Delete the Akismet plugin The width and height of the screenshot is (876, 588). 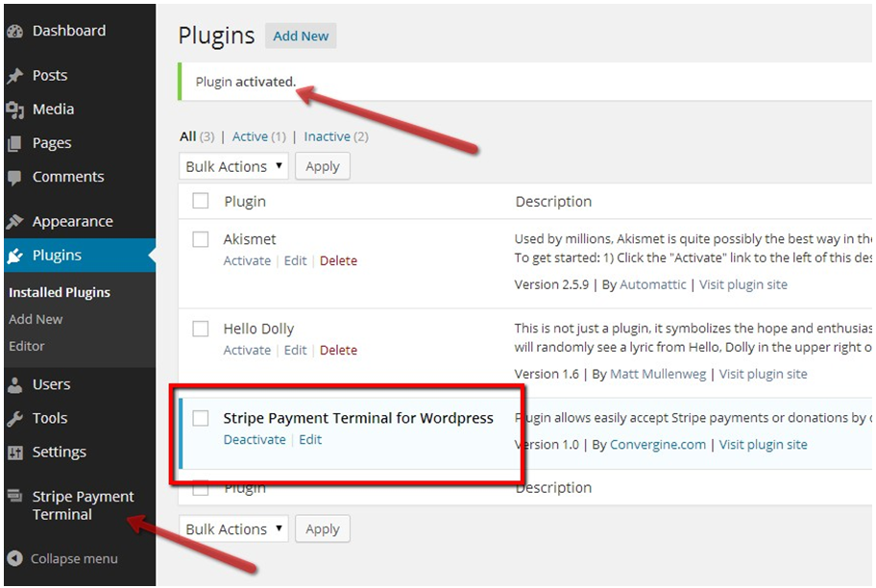click(338, 261)
